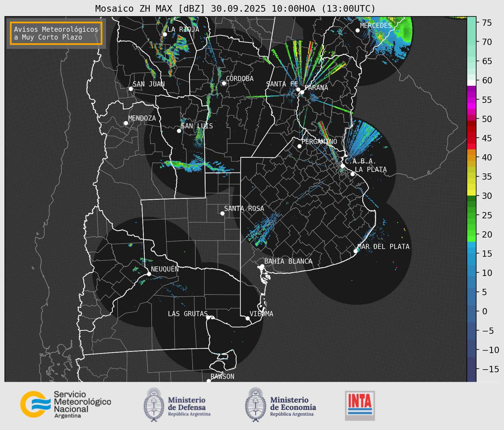The image size is (504, 430).
Task: Click the La Rioja city label
Action: click(x=183, y=29)
